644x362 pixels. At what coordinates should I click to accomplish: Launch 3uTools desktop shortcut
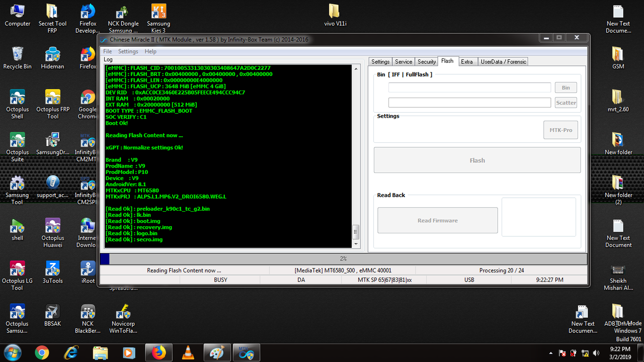(x=52, y=273)
